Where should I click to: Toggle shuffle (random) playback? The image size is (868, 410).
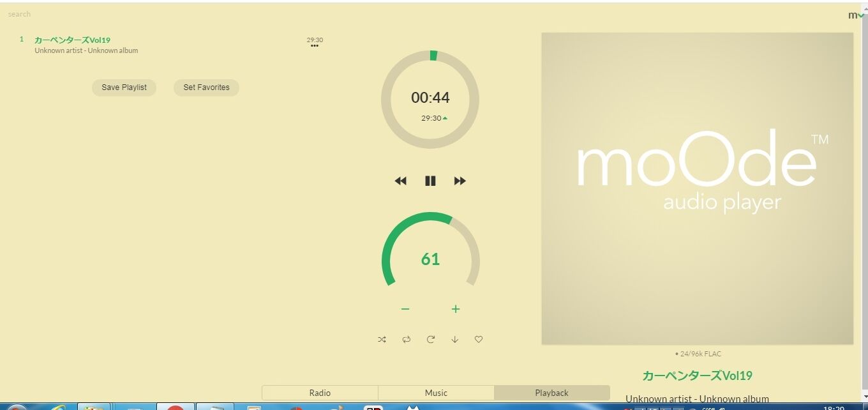pyautogui.click(x=382, y=340)
